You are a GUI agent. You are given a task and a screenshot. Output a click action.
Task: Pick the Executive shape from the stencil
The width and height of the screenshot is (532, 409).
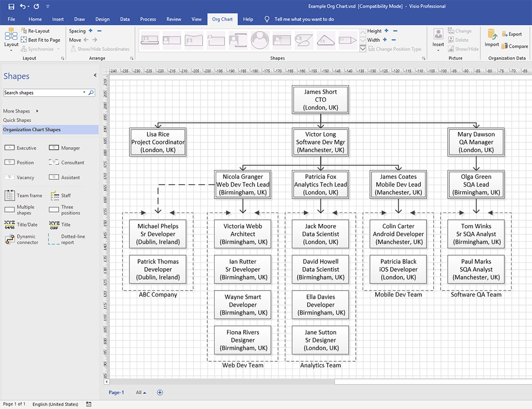pyautogui.click(x=20, y=148)
